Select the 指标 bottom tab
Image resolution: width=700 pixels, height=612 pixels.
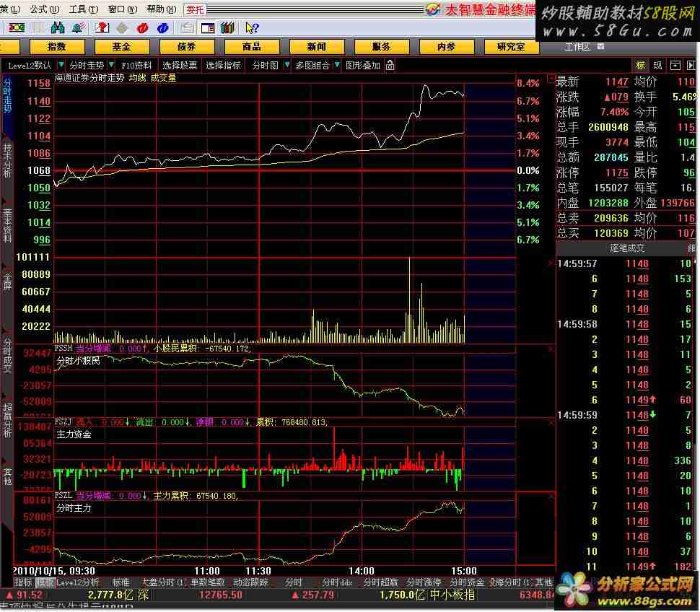(23, 582)
